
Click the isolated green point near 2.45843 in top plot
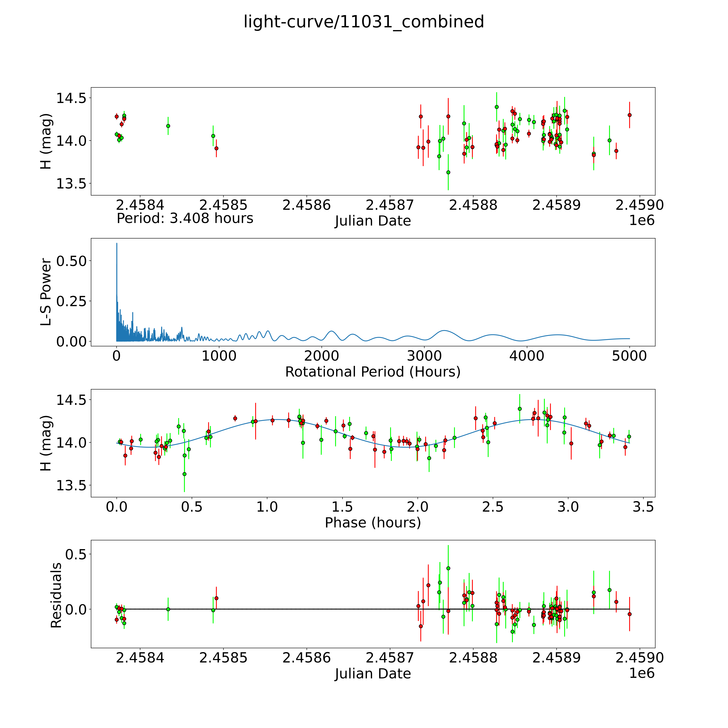pyautogui.click(x=168, y=126)
